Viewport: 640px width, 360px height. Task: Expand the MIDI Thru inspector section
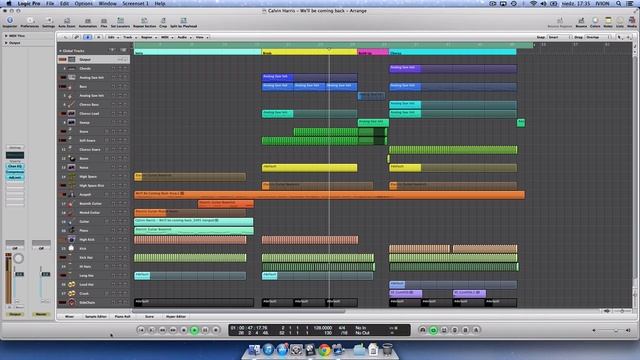[x=6, y=36]
